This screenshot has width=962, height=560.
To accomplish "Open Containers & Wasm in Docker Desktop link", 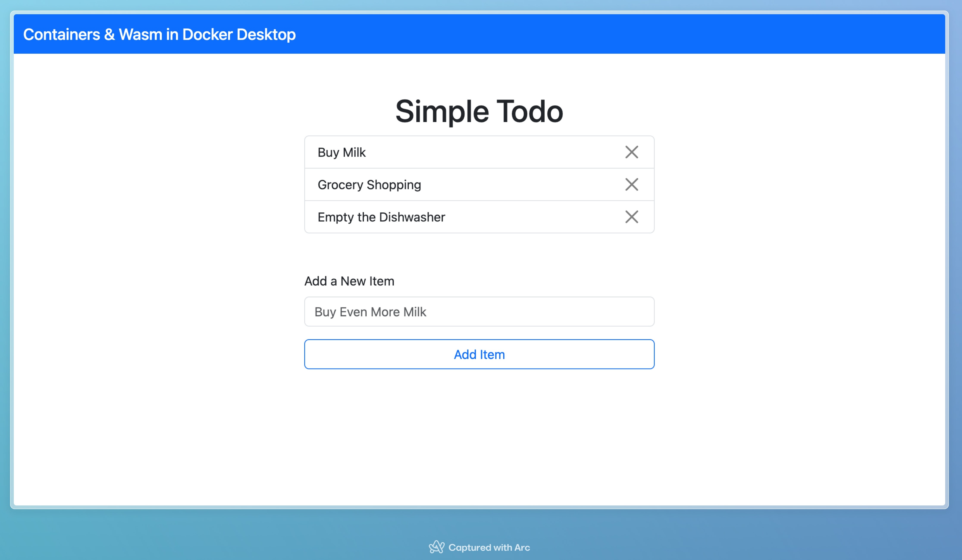I will [159, 34].
